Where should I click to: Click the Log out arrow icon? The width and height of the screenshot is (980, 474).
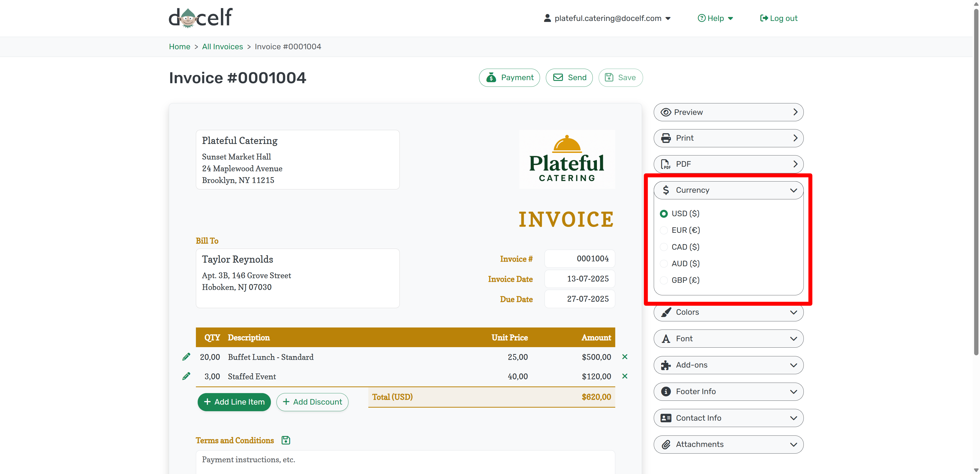click(x=763, y=18)
